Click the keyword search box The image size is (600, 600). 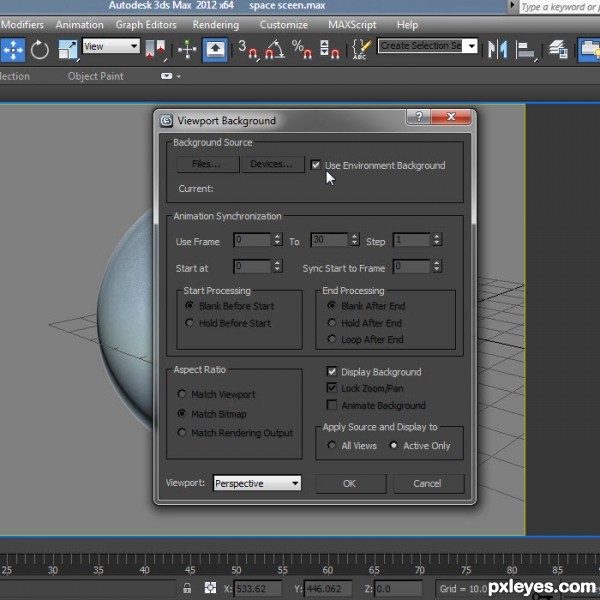pyautogui.click(x=559, y=7)
